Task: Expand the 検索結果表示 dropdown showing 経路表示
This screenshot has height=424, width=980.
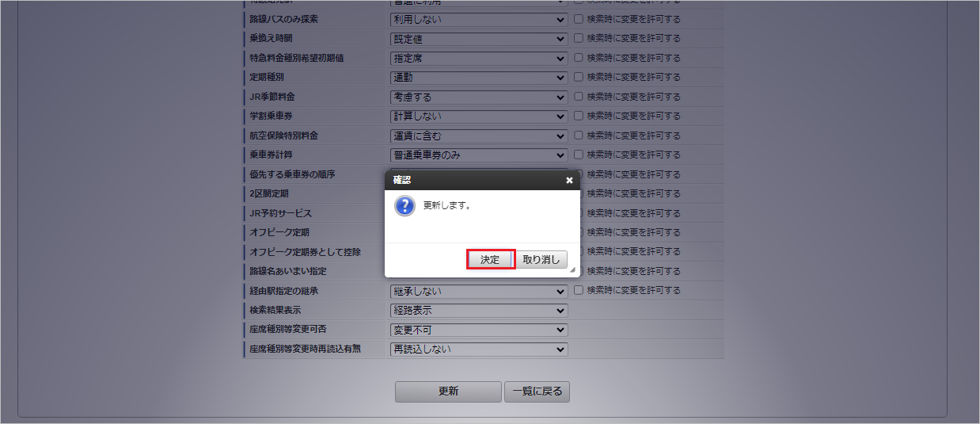Action: pyautogui.click(x=479, y=311)
